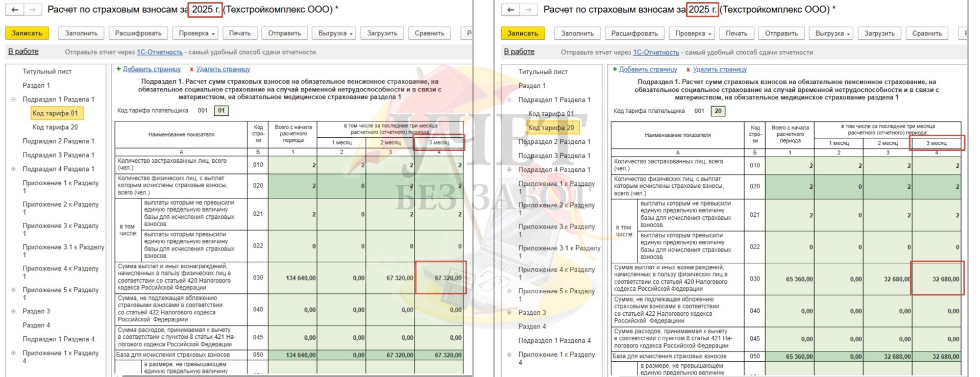Click the green plus icon in the left window
This screenshot has width=980, height=377.
118,69
